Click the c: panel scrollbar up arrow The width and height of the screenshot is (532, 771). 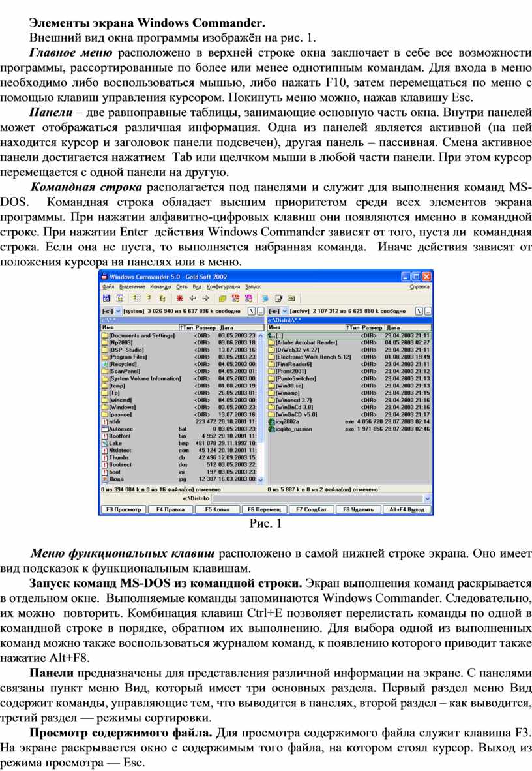pyautogui.click(x=261, y=335)
